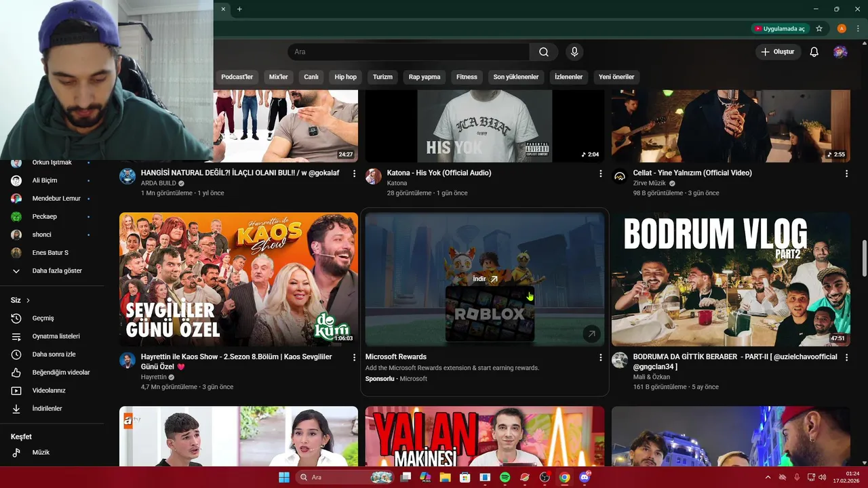Select the Son yüklenenler filter chip

click(x=516, y=77)
